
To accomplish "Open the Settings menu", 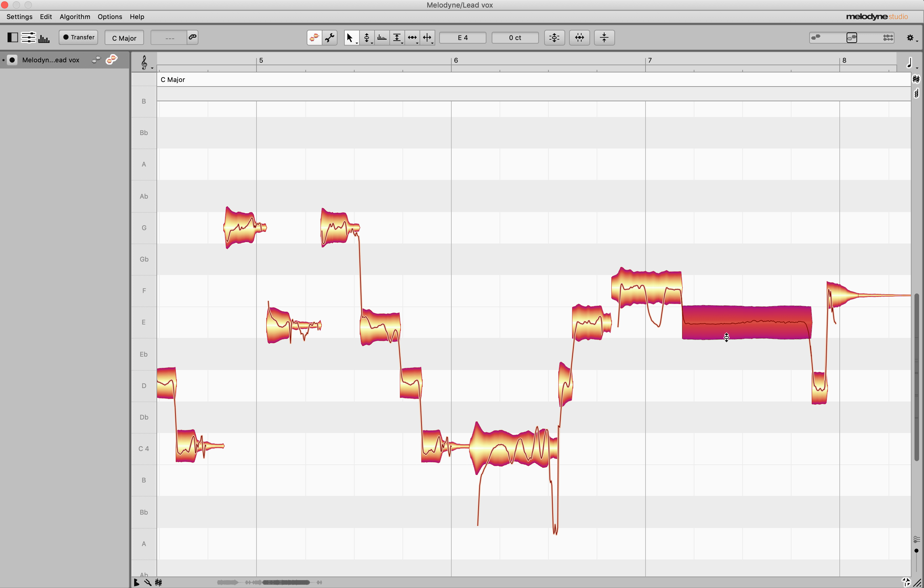I will (19, 16).
